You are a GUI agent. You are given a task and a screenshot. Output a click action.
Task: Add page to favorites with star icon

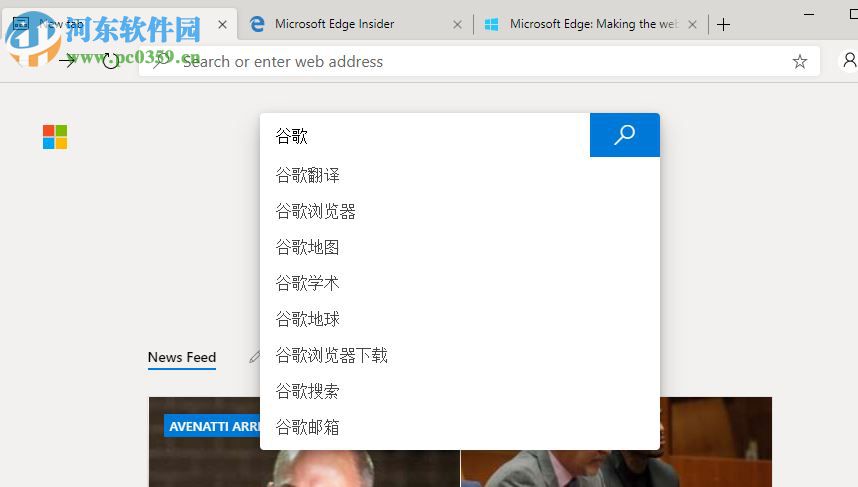click(799, 61)
